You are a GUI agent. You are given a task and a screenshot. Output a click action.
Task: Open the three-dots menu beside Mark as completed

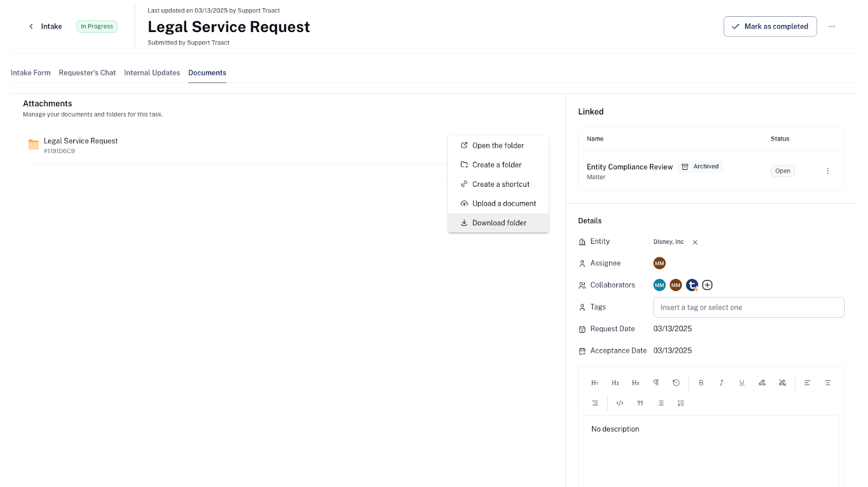[x=832, y=27]
